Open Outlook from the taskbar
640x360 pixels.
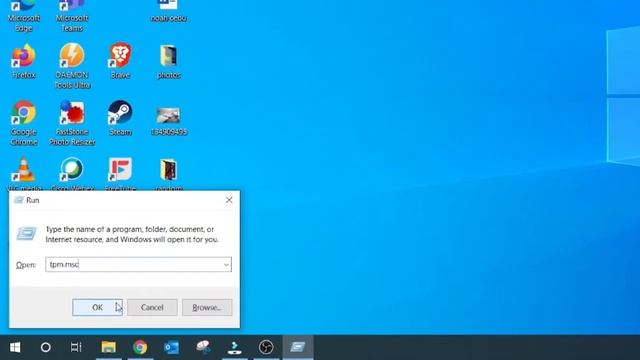(171, 347)
